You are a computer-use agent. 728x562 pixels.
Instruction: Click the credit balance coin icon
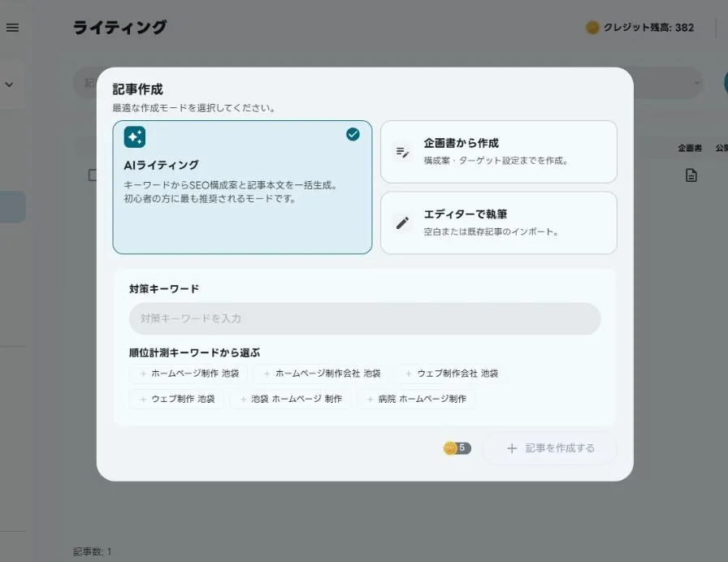pyautogui.click(x=592, y=28)
